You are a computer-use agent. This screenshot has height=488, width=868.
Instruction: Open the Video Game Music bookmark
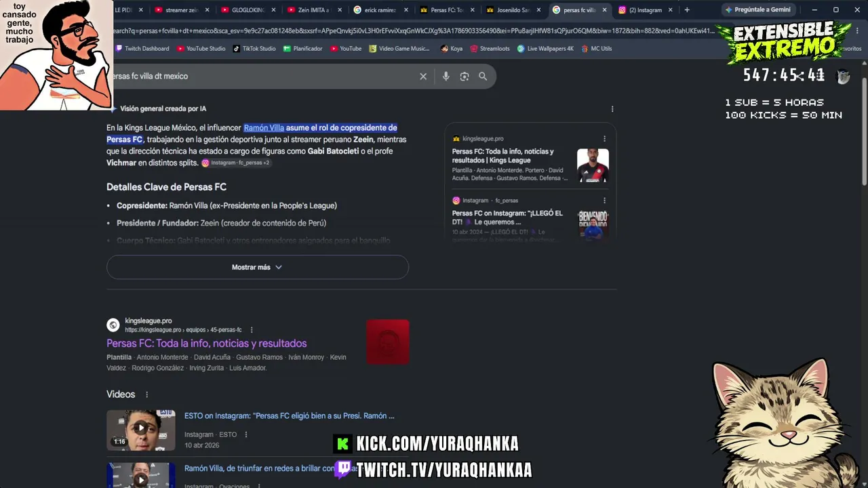tap(399, 49)
